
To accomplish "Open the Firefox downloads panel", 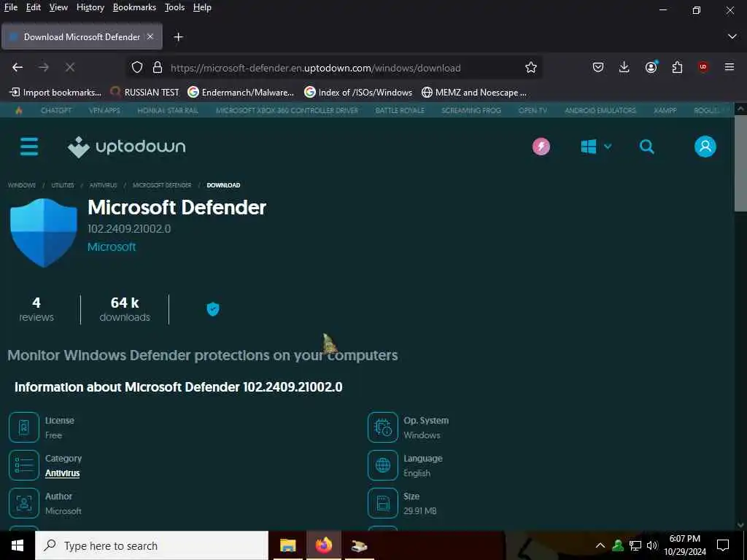I will [624, 68].
